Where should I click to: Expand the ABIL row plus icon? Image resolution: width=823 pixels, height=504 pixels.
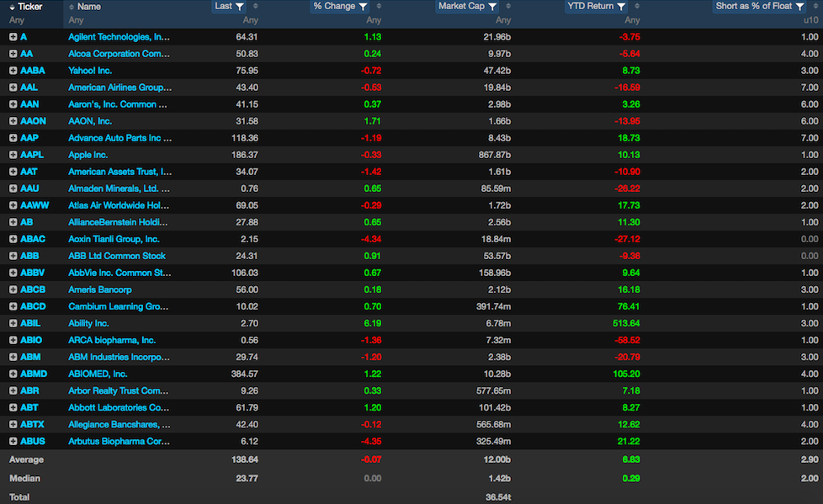(13, 323)
